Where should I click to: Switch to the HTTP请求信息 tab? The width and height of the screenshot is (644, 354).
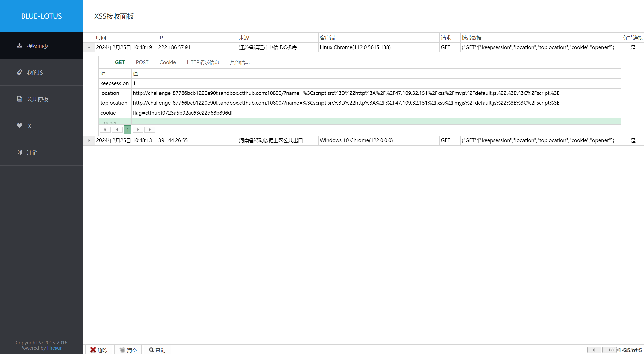[203, 62]
